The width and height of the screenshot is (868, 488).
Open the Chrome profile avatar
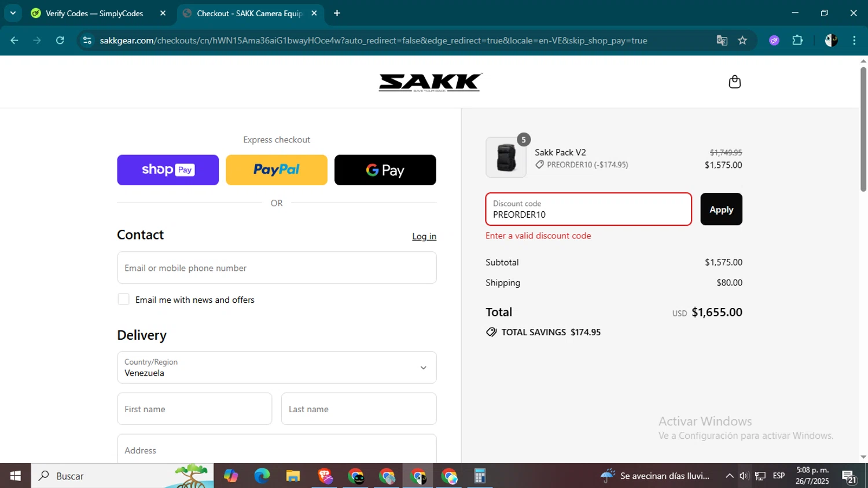831,41
